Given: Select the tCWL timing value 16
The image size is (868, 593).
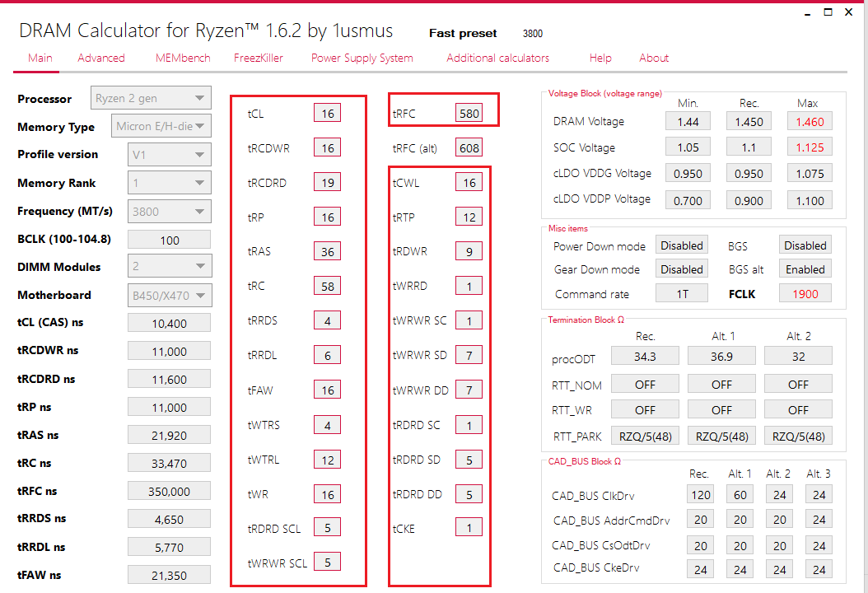Looking at the screenshot, I should click(469, 182).
